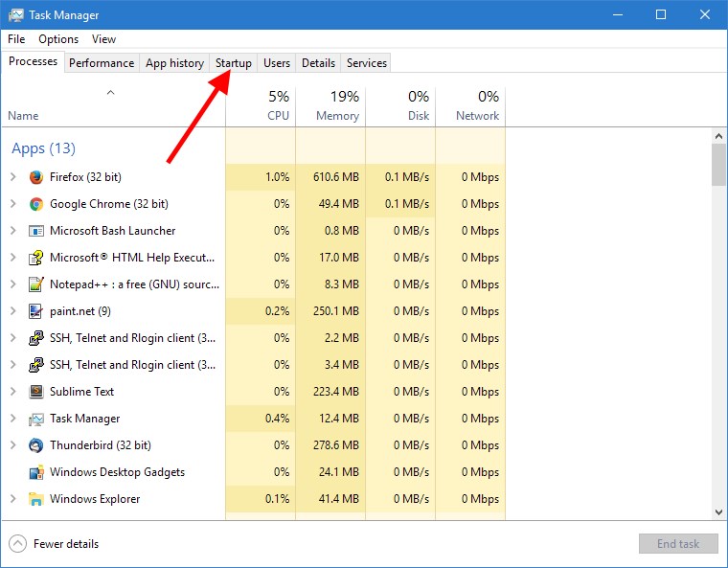Screen dimensions: 728x568
Task: Click paint.net memory value 250.1 MB
Action: tap(335, 311)
